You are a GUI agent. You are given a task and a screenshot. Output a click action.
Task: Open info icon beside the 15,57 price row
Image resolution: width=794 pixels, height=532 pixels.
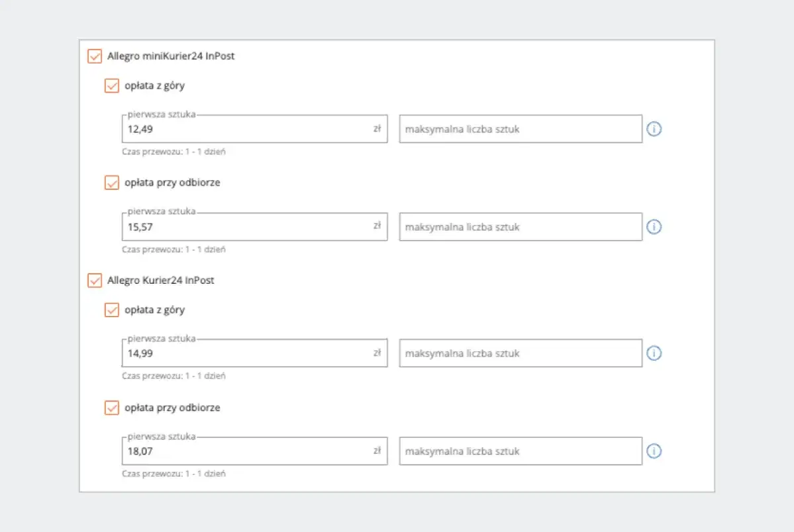pos(654,227)
